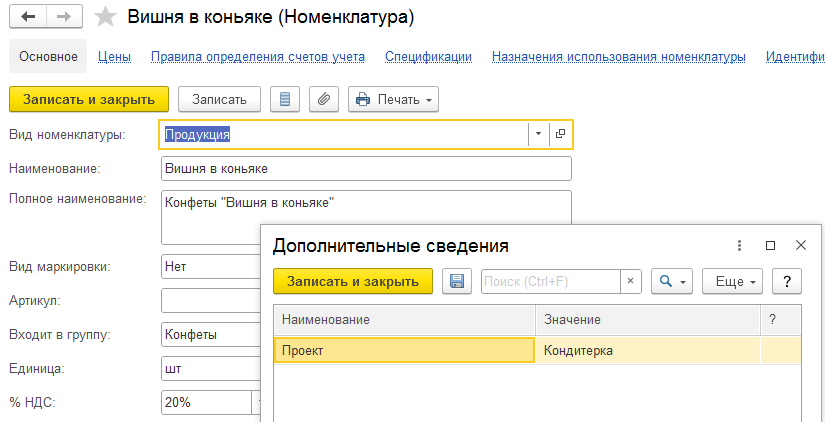Screen dimensions: 825x422
Task: Open the Спецификации tab
Action: [428, 57]
